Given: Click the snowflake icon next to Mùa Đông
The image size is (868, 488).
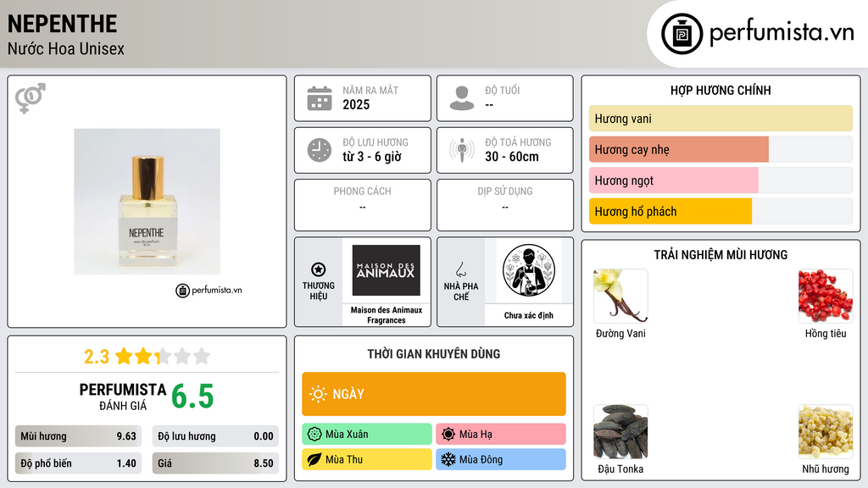Looking at the screenshot, I should click(x=448, y=459).
